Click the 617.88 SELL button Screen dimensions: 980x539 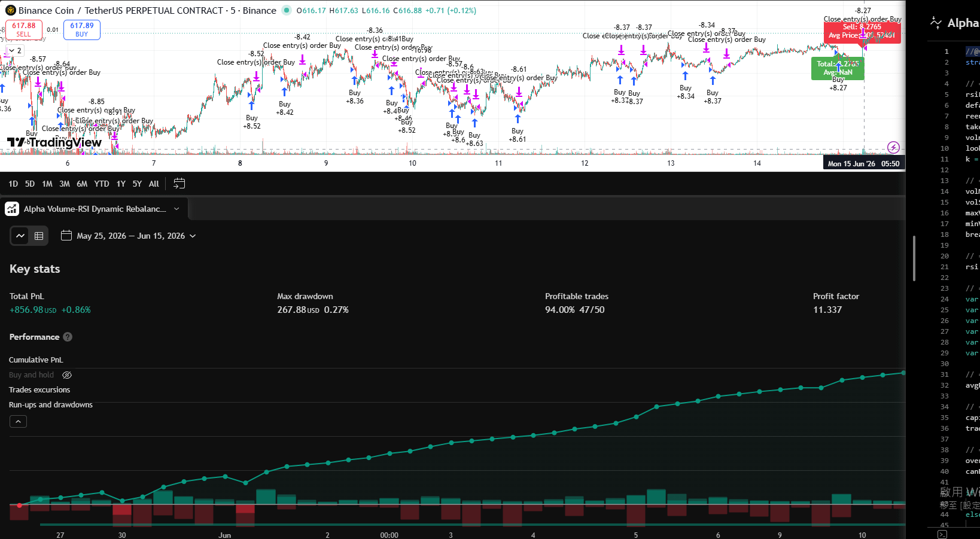(x=24, y=29)
